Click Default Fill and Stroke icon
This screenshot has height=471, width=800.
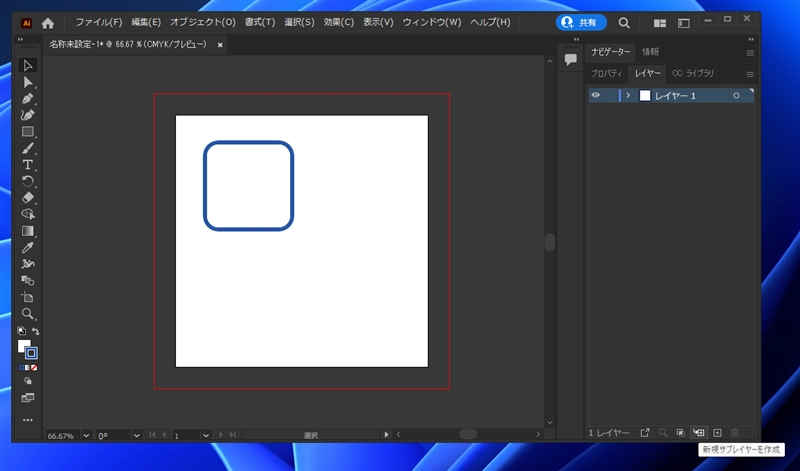point(21,331)
